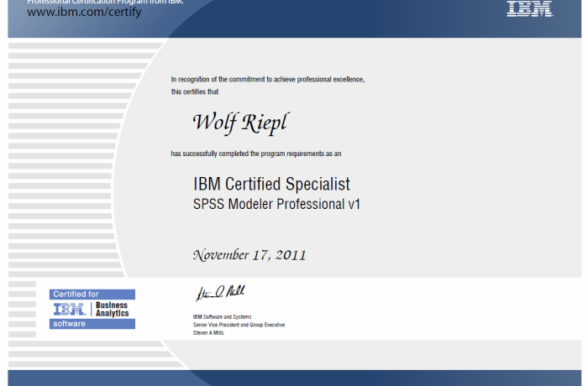Click "Senior Vice President and Group Executive"
Screen dimensions: 588x386
point(239,325)
